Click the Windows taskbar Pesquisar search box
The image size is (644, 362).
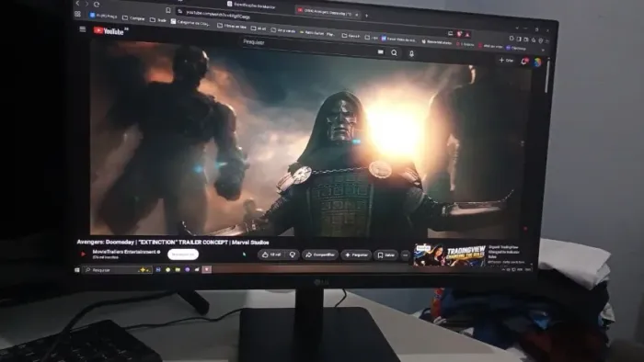pyautogui.click(x=117, y=270)
